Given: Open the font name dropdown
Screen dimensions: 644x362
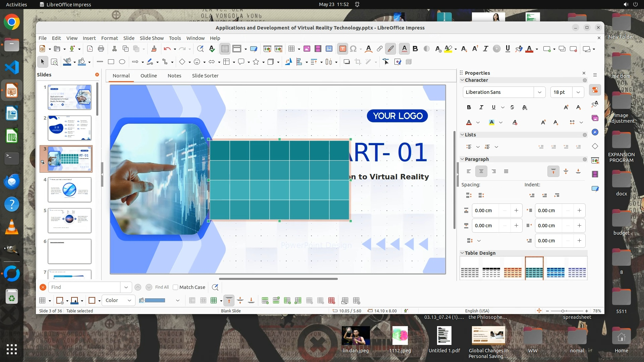Looking at the screenshot, I should tap(539, 92).
